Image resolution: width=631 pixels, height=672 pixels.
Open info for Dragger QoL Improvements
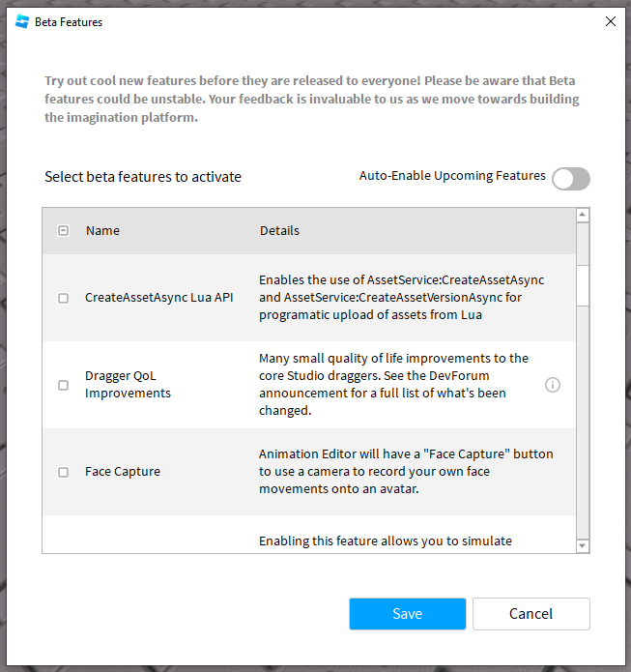coord(552,385)
